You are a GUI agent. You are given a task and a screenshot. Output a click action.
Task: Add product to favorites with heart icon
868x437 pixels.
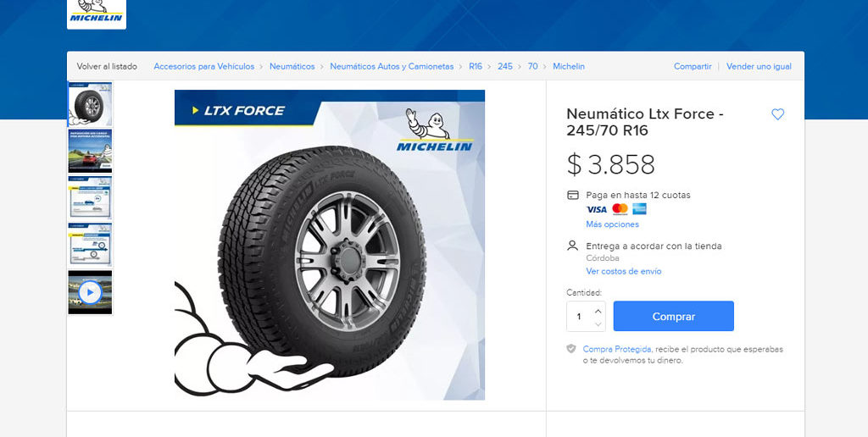778,114
